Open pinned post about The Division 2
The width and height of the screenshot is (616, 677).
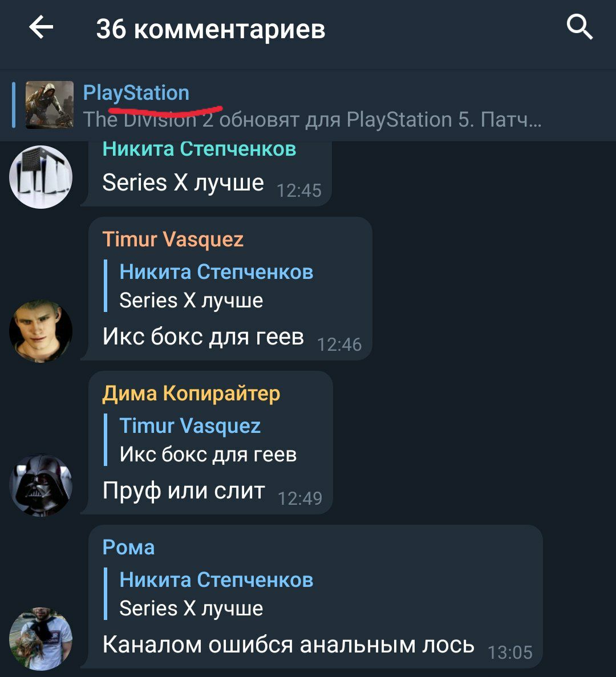point(308,105)
